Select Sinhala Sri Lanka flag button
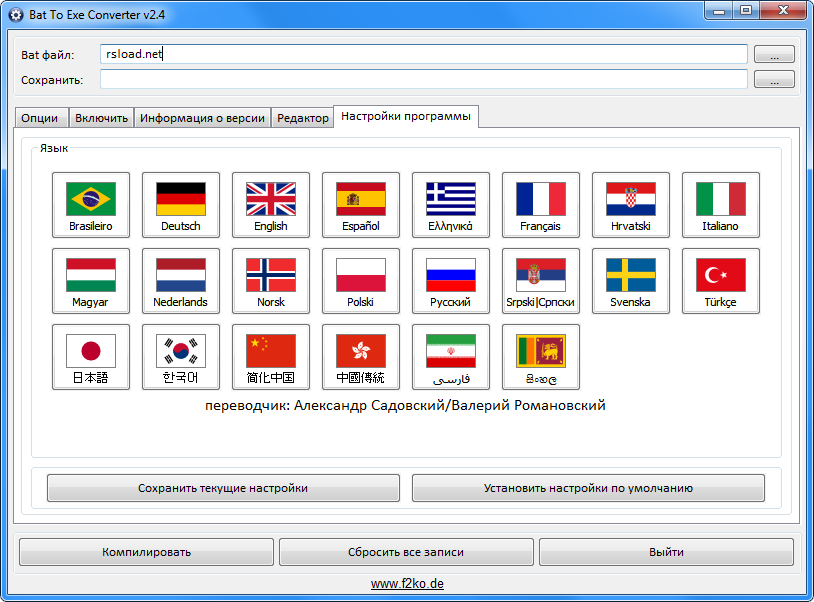This screenshot has height=602, width=814. coord(541,357)
